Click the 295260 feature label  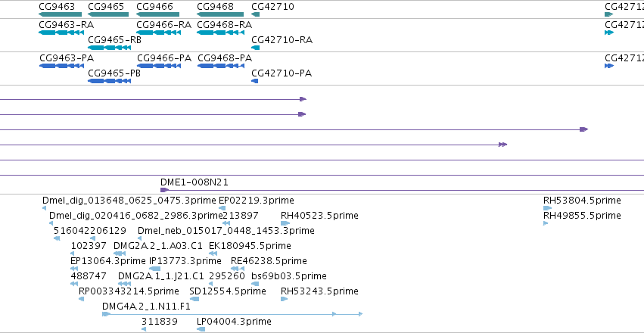coord(227,276)
